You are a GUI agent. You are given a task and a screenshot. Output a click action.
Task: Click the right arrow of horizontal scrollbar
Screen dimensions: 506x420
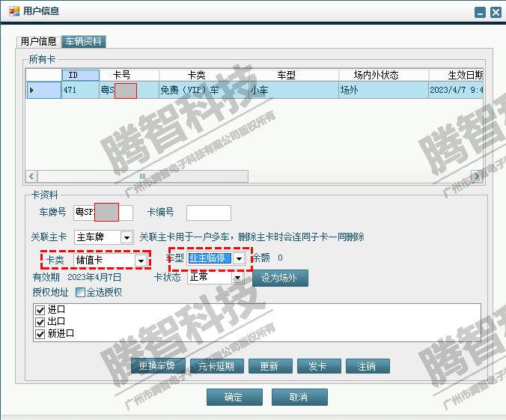click(x=479, y=175)
